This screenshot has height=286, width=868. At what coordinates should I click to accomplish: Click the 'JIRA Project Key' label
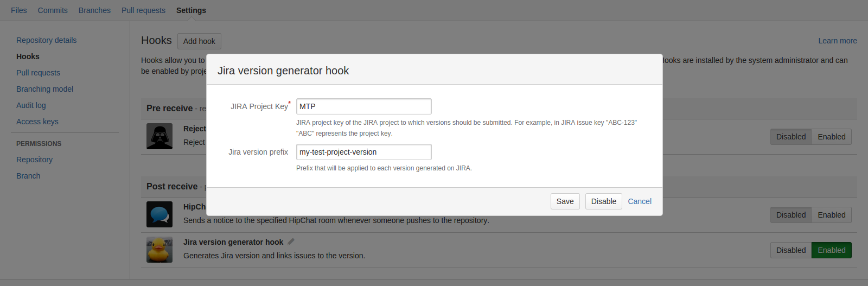(x=259, y=106)
